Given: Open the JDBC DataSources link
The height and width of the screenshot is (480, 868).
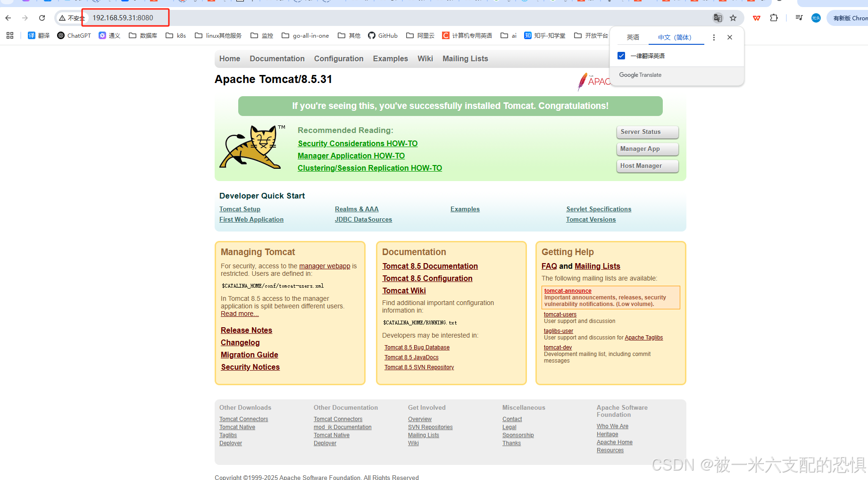Looking at the screenshot, I should pos(363,219).
